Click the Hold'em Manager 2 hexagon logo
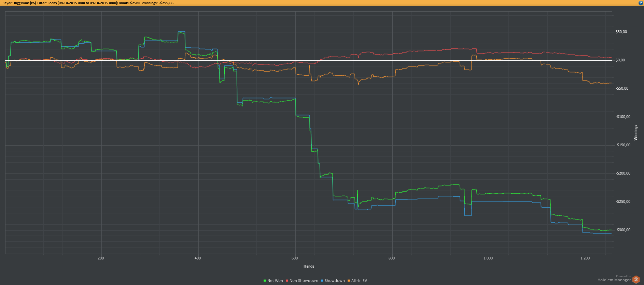The width and height of the screenshot is (644, 285). pyautogui.click(x=636, y=280)
